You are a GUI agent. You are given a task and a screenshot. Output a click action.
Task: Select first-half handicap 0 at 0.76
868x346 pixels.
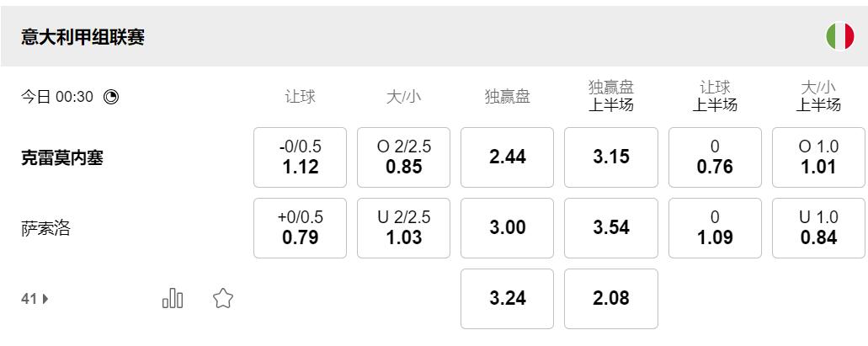[715, 157]
